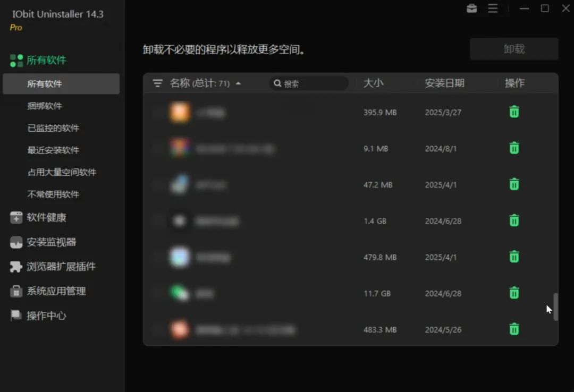The height and width of the screenshot is (392, 574).
Task: Click the 操作中心 flag icon
Action: (16, 316)
